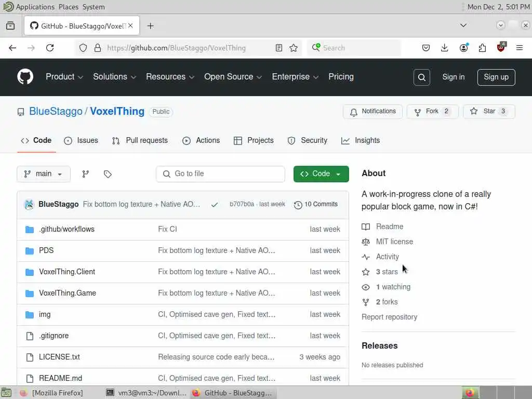Click site padlock security icon
The width and height of the screenshot is (532, 399).
[98, 48]
